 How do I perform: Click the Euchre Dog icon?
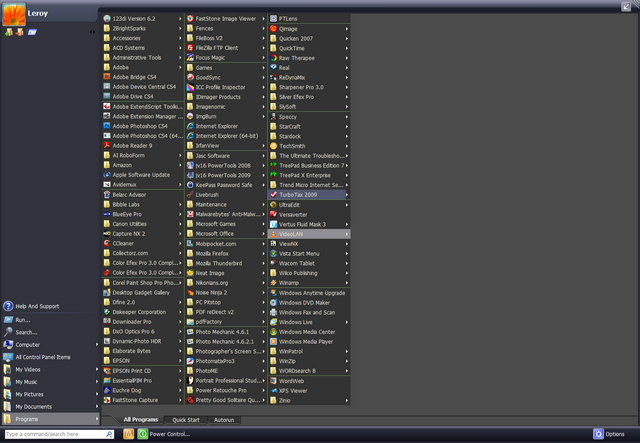point(107,390)
